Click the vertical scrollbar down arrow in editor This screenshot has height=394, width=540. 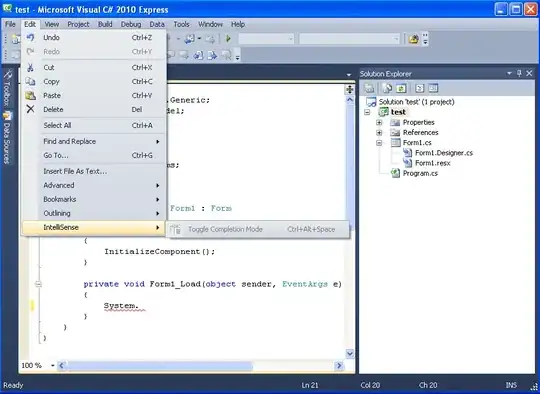click(350, 354)
